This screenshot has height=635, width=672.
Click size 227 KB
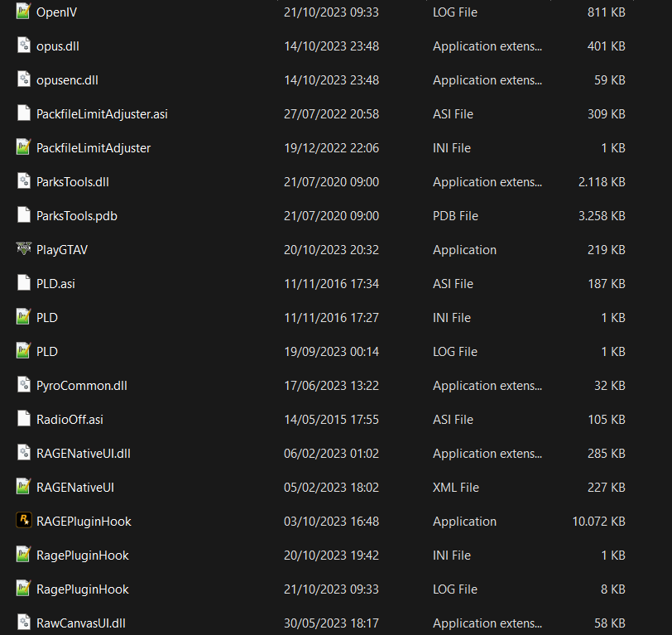click(606, 488)
